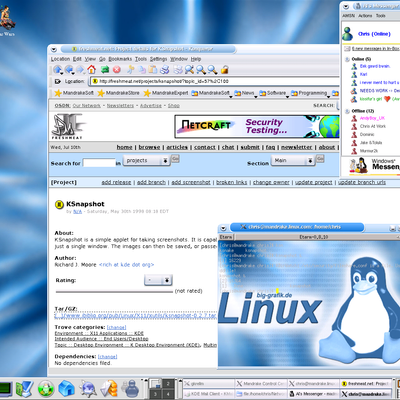Go back using Konqueror's Back arrow
This screenshot has height=400, width=400.
click(x=69, y=70)
